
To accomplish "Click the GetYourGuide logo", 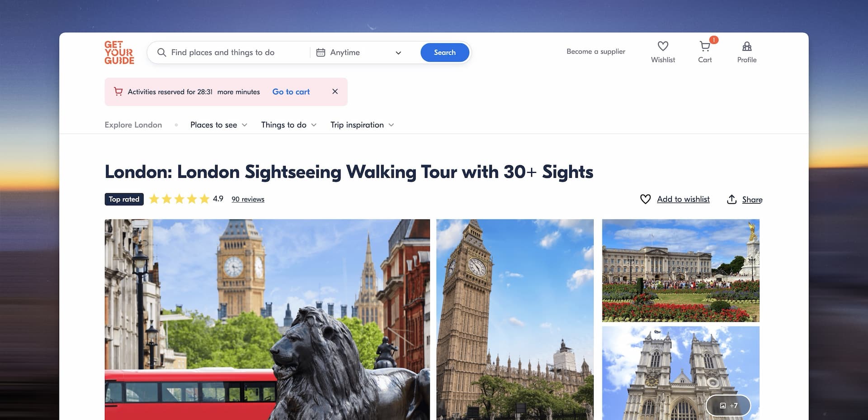I will pyautogui.click(x=119, y=52).
